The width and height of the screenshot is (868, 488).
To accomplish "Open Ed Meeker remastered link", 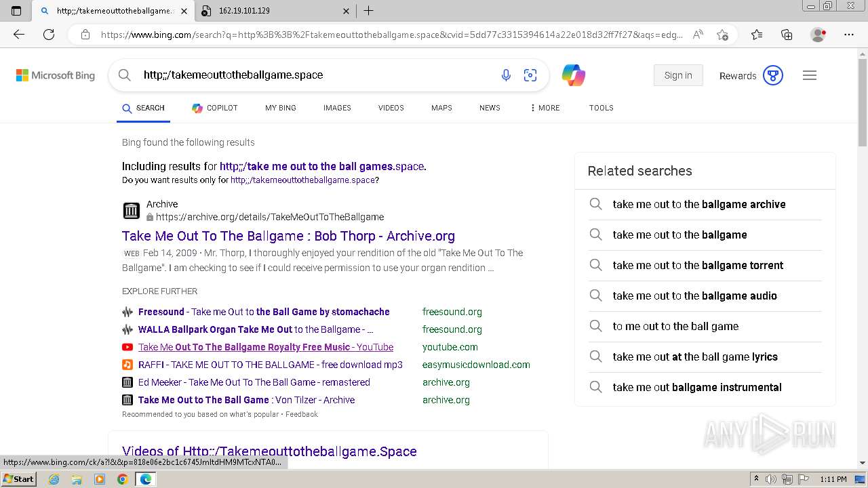I will coord(254,382).
